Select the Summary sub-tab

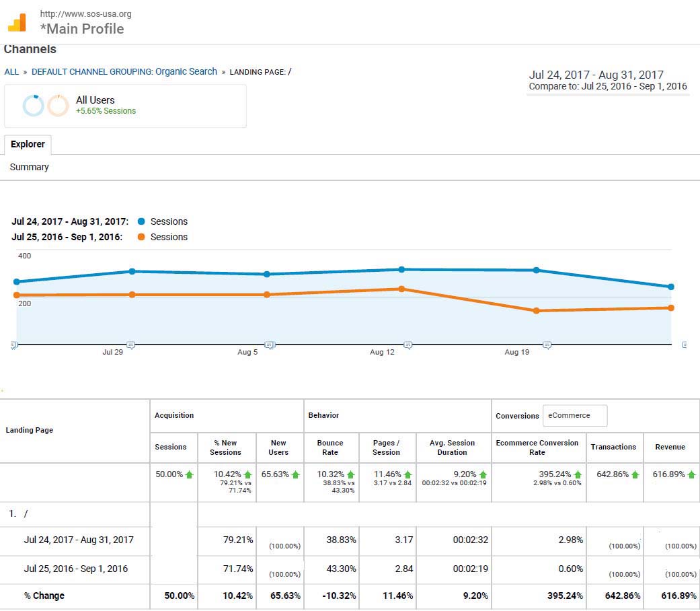pos(29,167)
